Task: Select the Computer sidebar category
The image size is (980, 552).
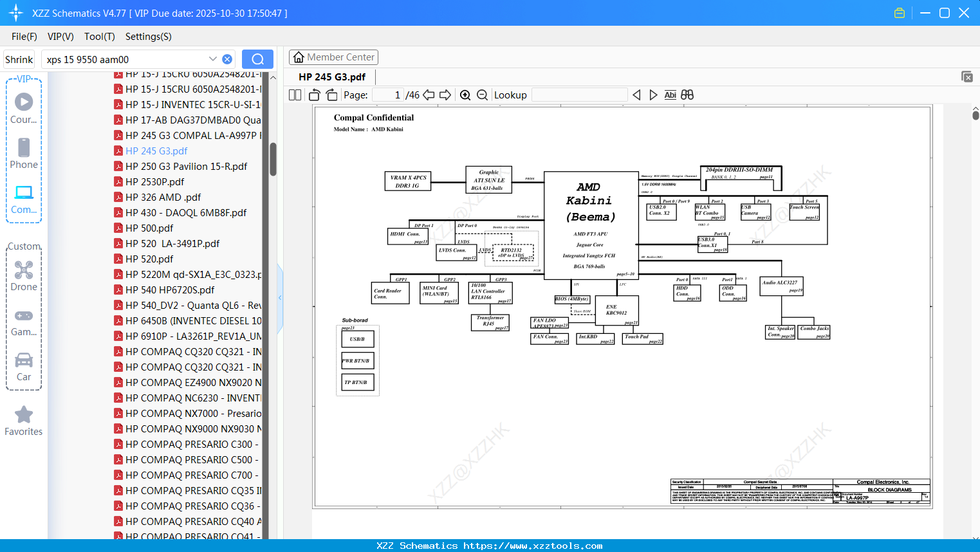Action: pos(24,199)
